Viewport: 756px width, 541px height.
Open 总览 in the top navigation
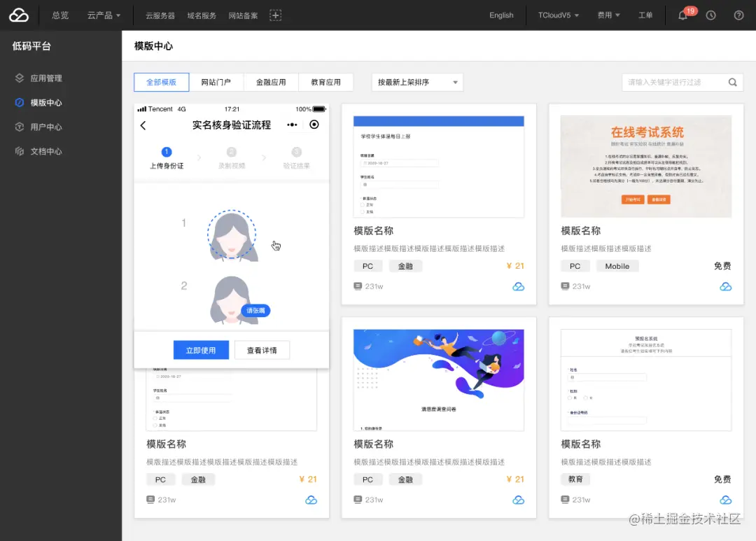(60, 15)
